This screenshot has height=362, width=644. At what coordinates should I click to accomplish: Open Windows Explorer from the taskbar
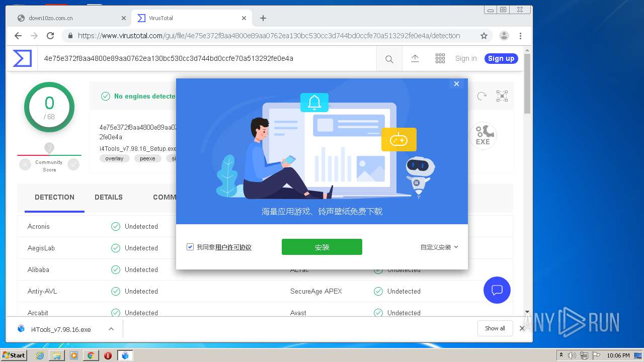[57, 355]
